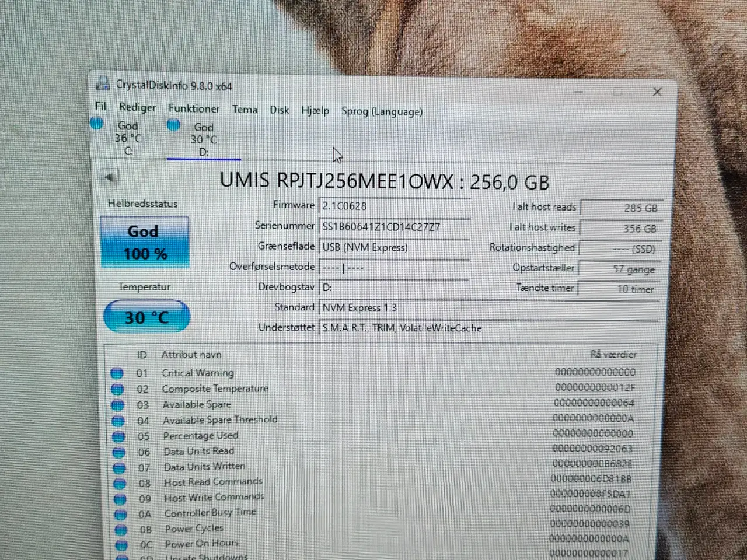Click the status dot of Power On Hours
Image resolution: width=747 pixels, height=560 pixels.
[121, 545]
